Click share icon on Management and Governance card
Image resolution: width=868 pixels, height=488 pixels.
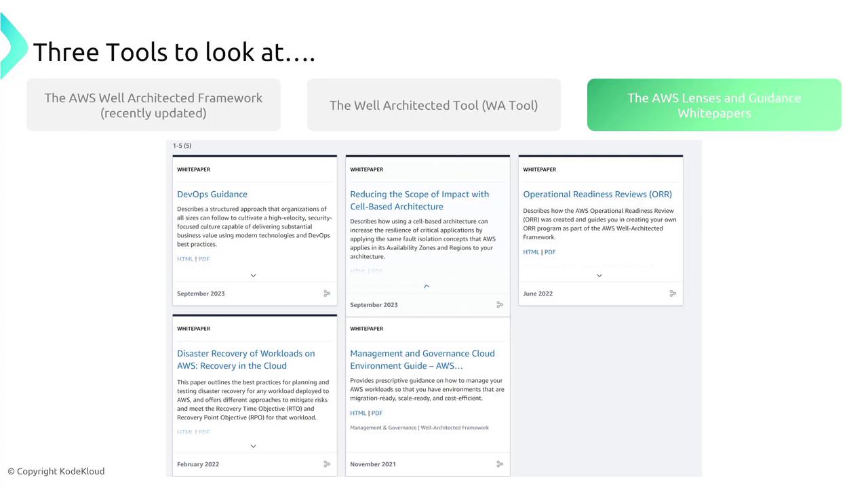tap(500, 464)
